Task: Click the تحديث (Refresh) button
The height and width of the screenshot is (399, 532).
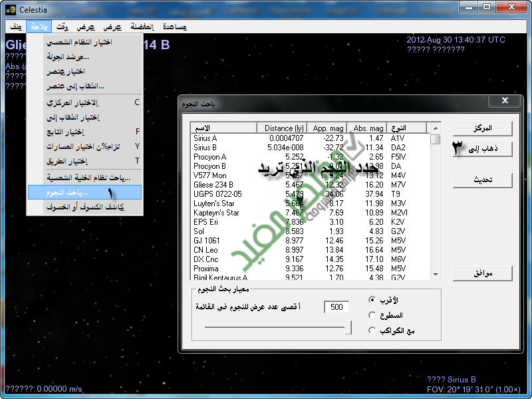Action: click(483, 180)
